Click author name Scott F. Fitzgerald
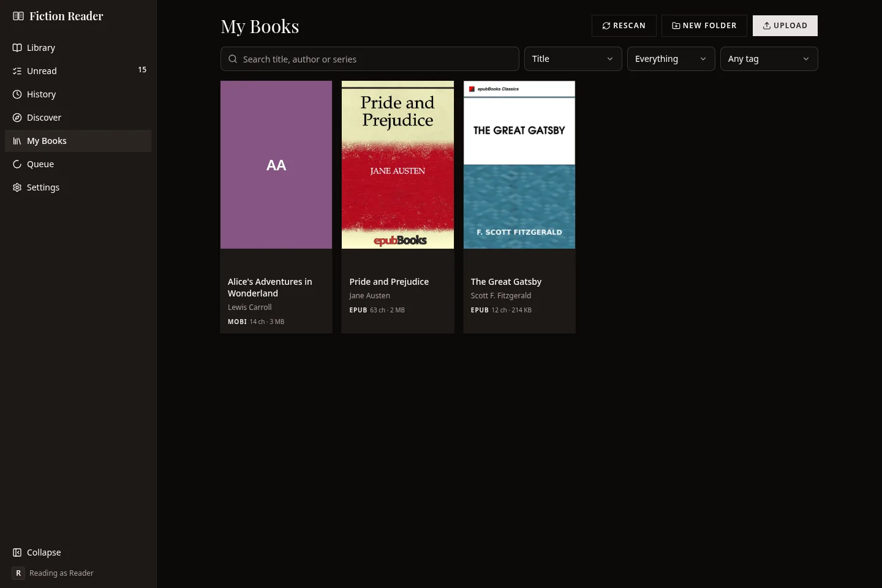 [x=501, y=296]
